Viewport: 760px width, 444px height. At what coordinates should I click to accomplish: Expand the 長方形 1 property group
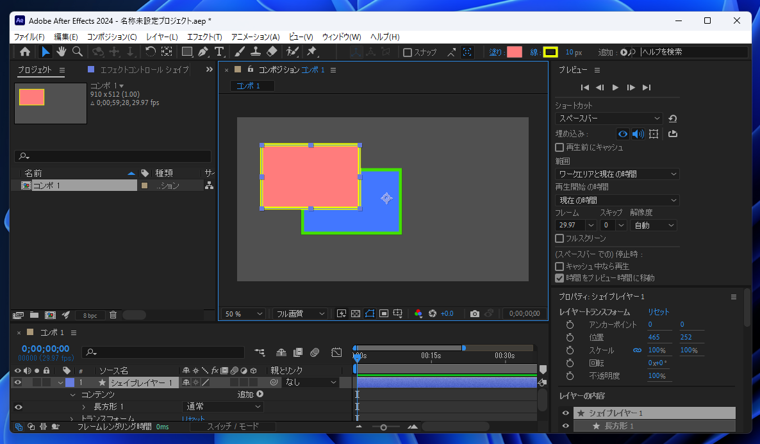tap(84, 407)
